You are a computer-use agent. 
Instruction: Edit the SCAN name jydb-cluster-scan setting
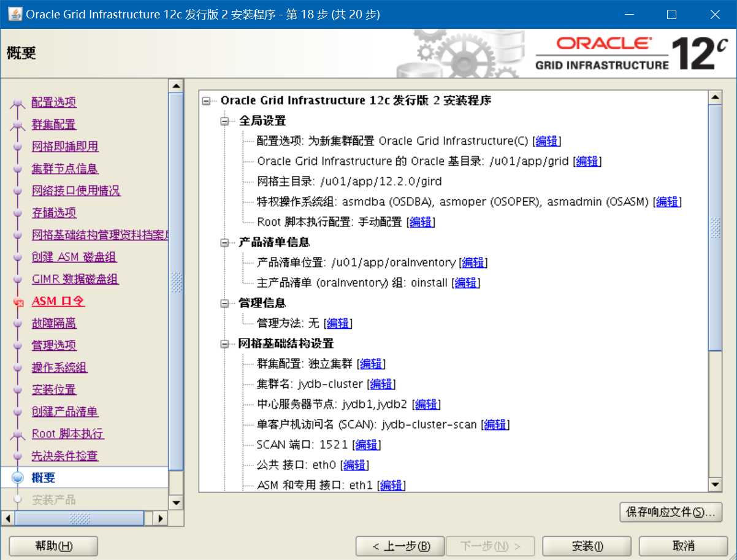(x=495, y=424)
